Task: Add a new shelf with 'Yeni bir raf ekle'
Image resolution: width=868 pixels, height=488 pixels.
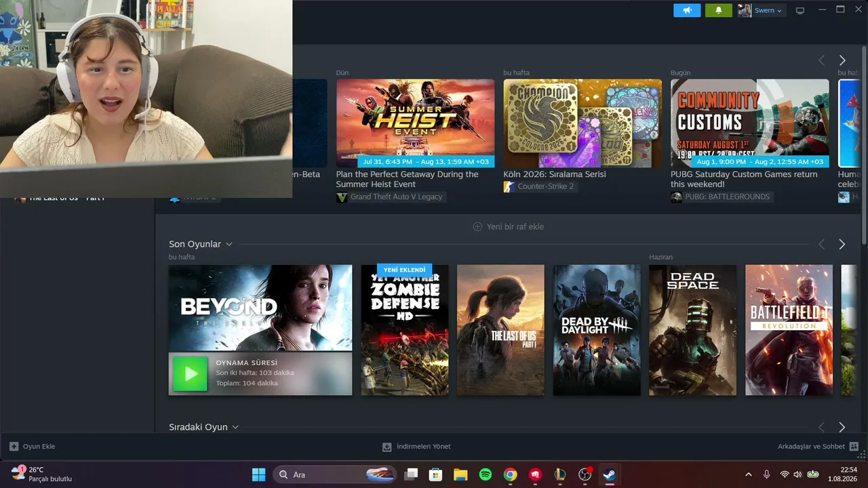Action: click(x=509, y=226)
